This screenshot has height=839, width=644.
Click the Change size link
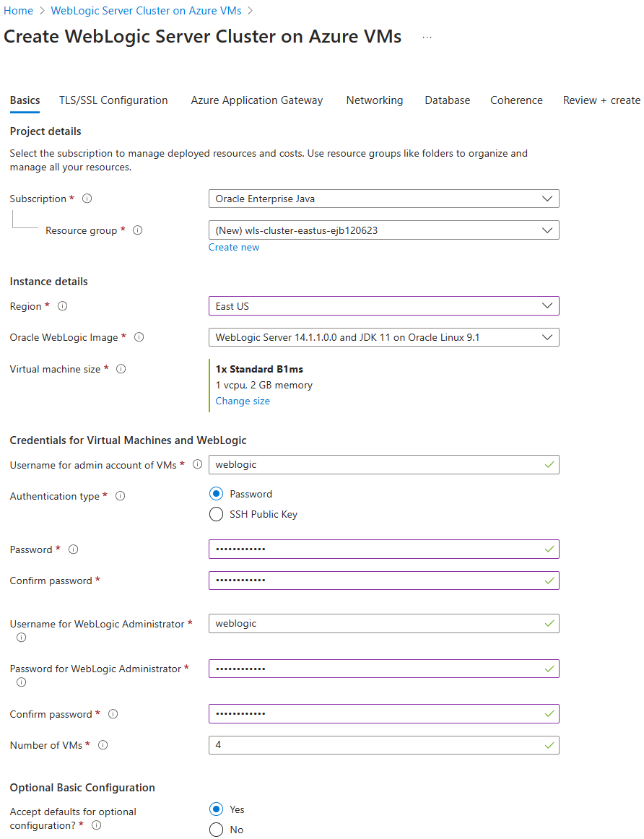(x=243, y=401)
